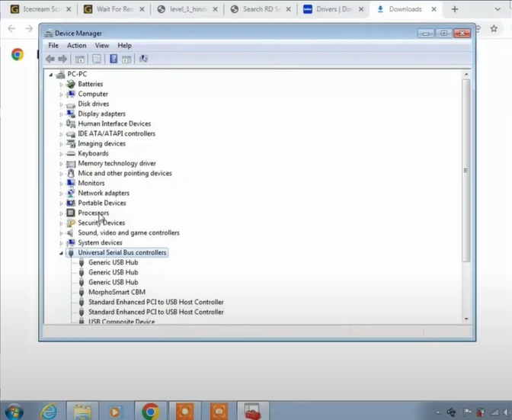Viewport: 512px width, 420px height.
Task: Click the Chrome icon in the taskbar
Action: (x=150, y=411)
